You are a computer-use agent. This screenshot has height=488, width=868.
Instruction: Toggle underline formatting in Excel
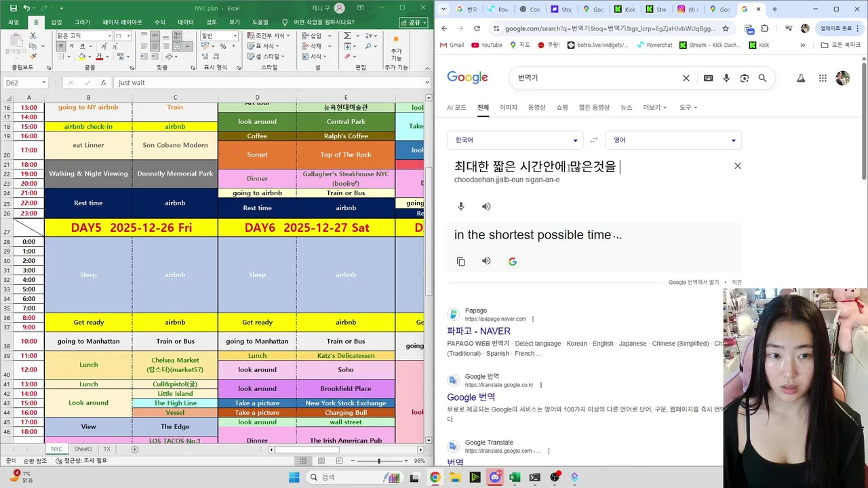82,46
